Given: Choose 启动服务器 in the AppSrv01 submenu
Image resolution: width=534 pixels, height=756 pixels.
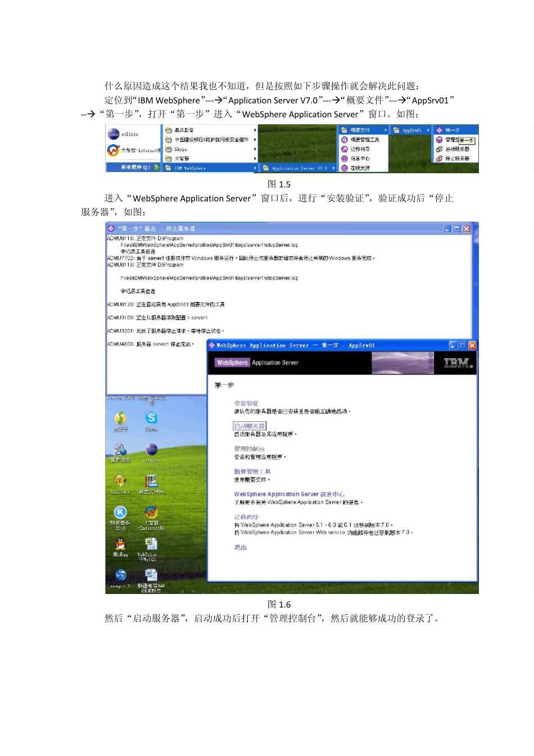Looking at the screenshot, I should 456,149.
